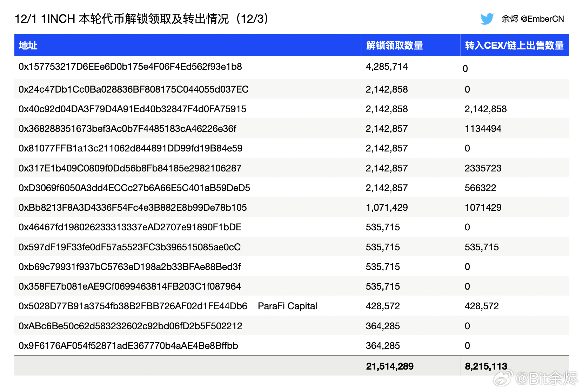Click the unlock amount 1,071,429

click(x=387, y=208)
